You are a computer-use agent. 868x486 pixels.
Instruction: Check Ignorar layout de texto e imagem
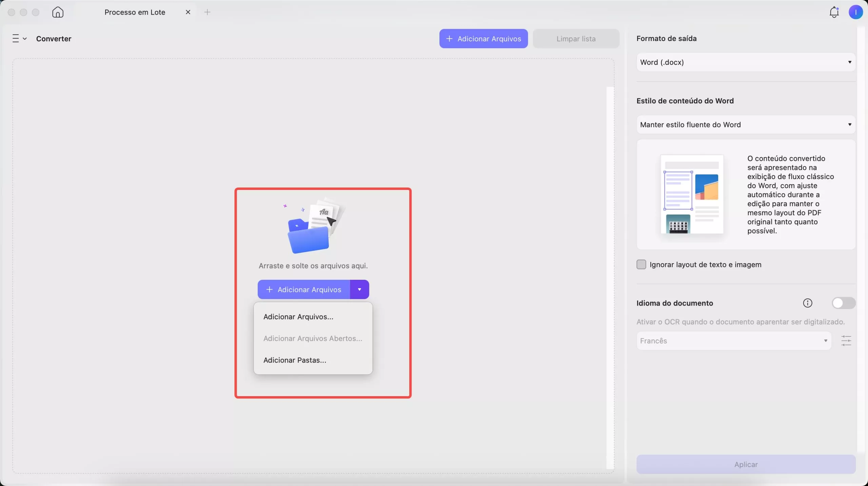click(x=641, y=265)
